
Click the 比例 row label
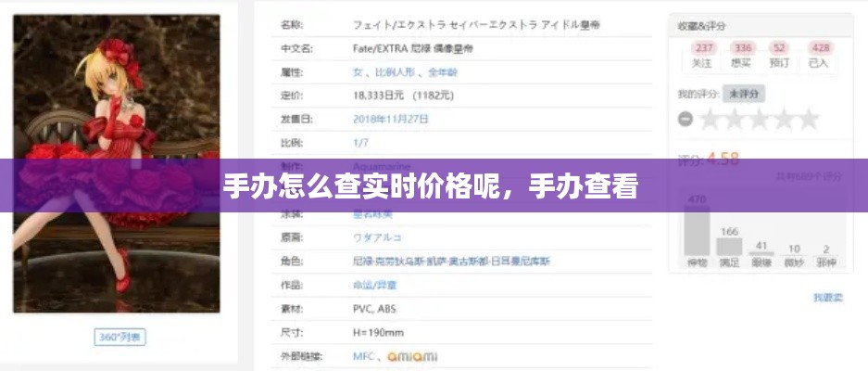(x=292, y=143)
